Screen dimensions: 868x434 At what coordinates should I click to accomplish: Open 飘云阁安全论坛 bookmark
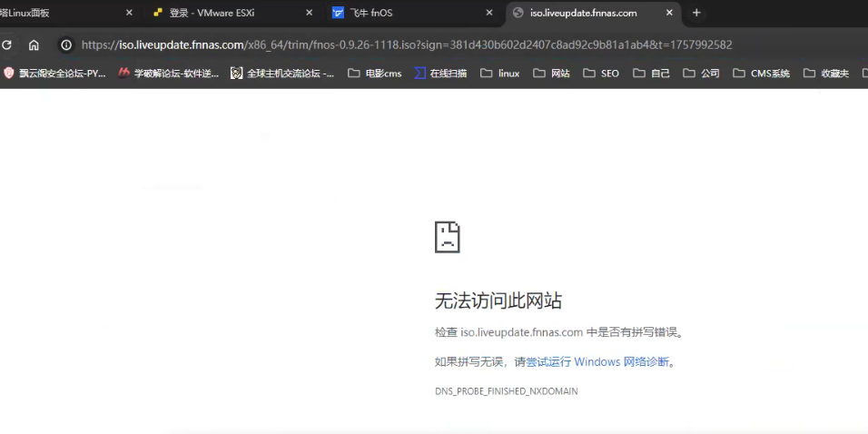[54, 73]
